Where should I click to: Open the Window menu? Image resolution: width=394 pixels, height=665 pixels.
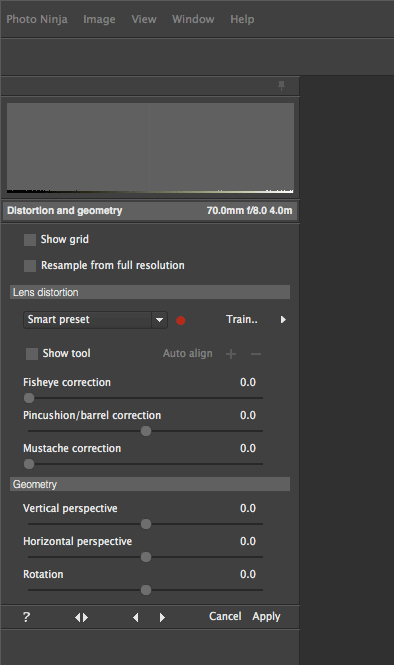tap(193, 19)
